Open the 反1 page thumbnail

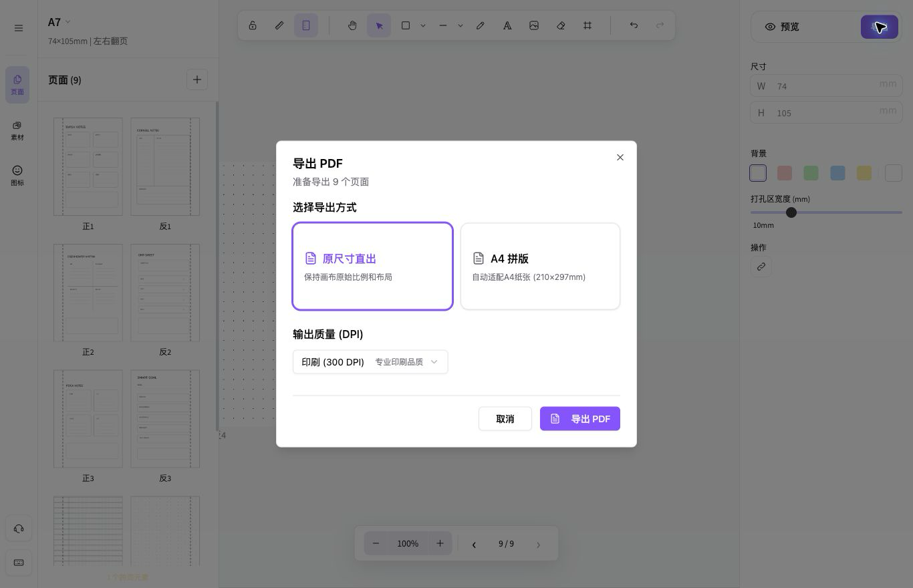[x=165, y=167]
